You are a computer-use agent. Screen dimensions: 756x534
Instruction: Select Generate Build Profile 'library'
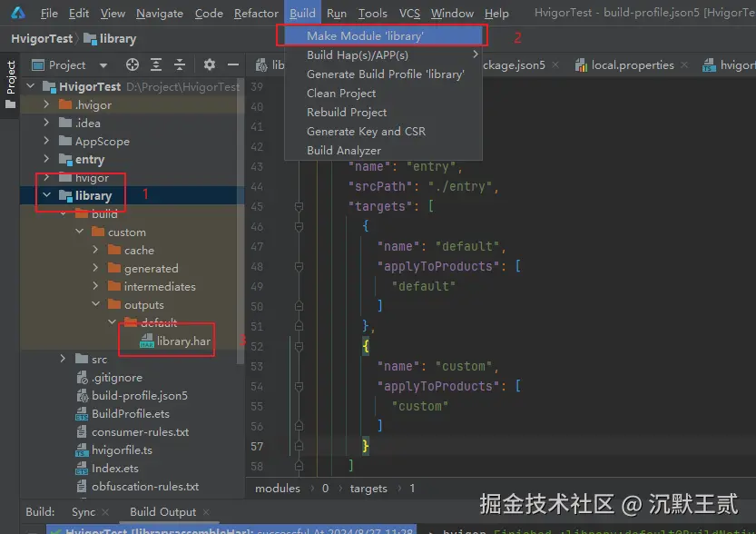coord(383,74)
